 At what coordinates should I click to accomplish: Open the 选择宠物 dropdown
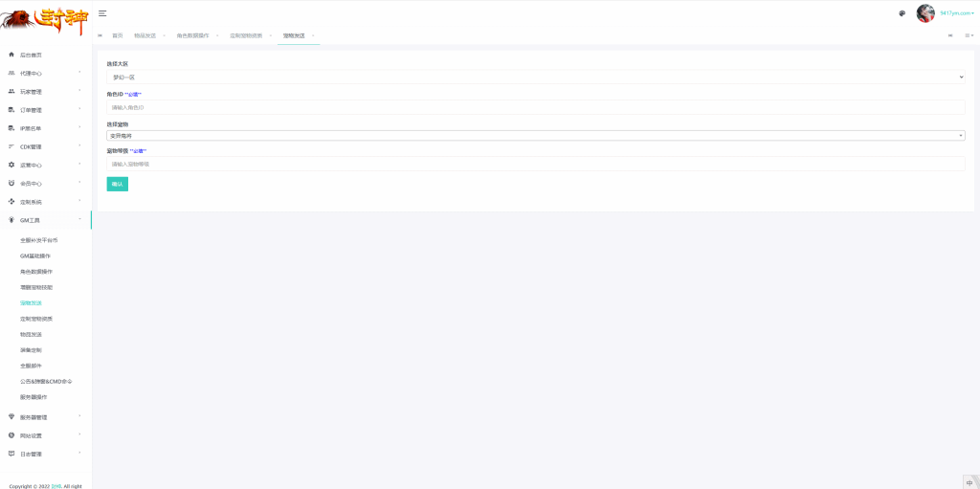point(535,136)
